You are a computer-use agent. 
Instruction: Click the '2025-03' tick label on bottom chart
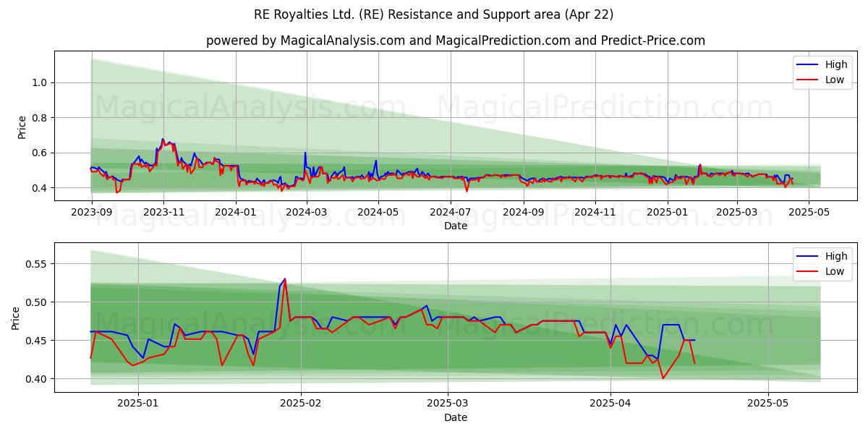coord(447,404)
